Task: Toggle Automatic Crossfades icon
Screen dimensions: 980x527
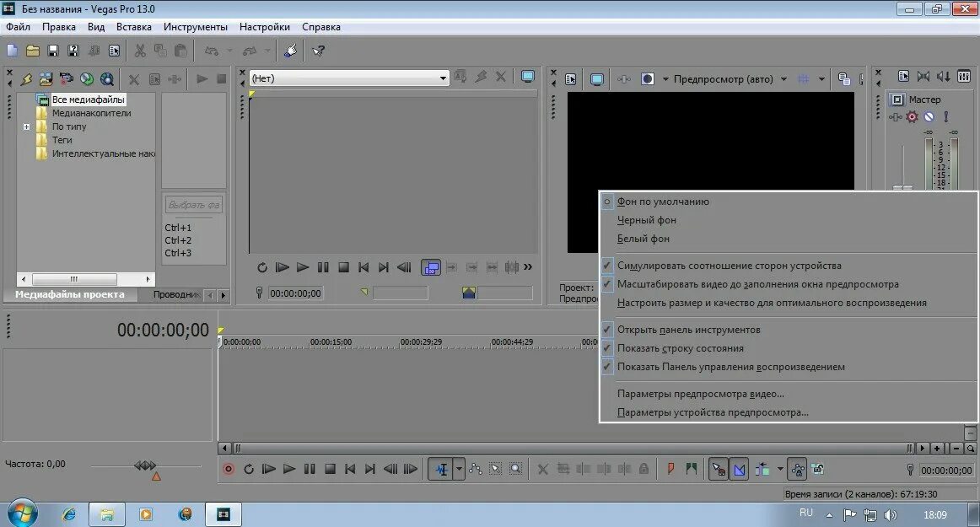Action: pyautogui.click(x=739, y=469)
